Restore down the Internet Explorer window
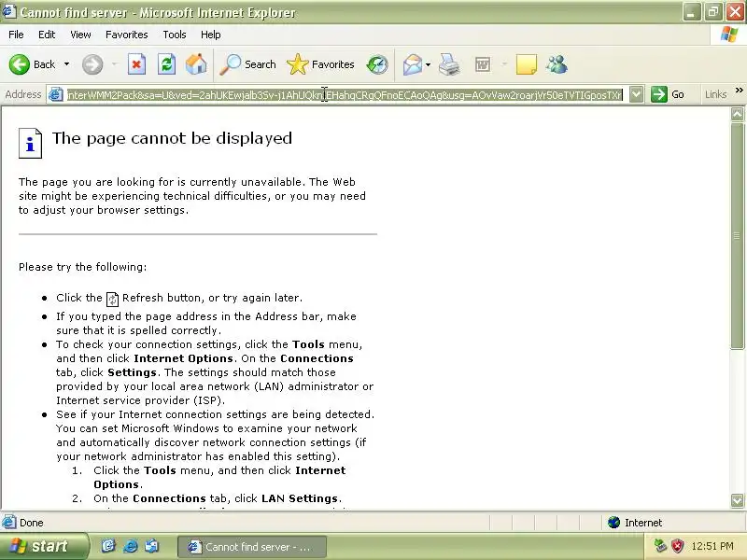747x560 pixels. [x=713, y=12]
